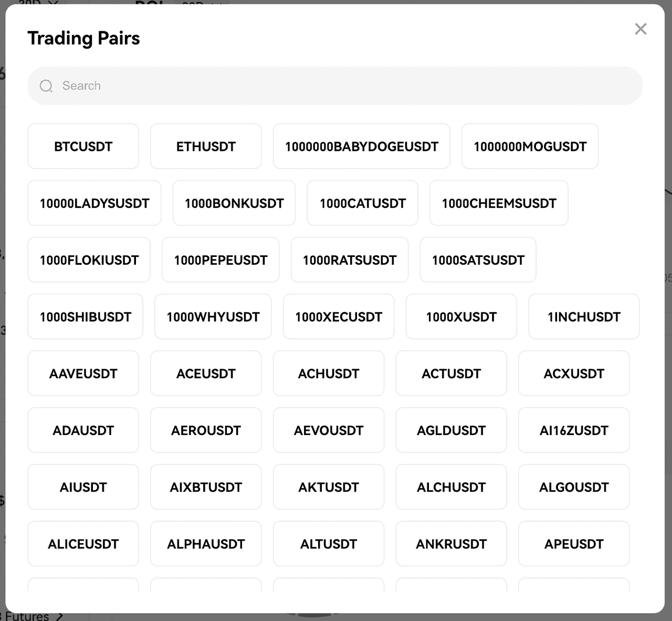This screenshot has width=672, height=621.
Task: Select the APEUSDT pair
Action: pyautogui.click(x=574, y=543)
